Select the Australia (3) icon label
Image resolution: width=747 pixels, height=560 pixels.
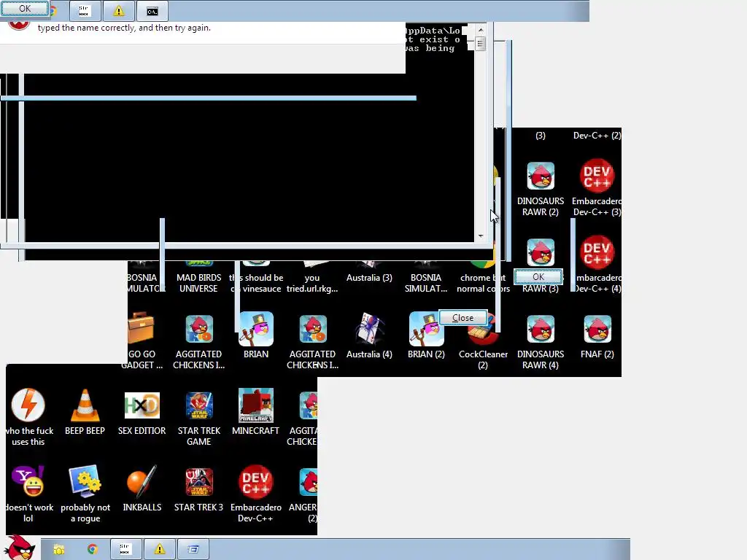pos(369,278)
